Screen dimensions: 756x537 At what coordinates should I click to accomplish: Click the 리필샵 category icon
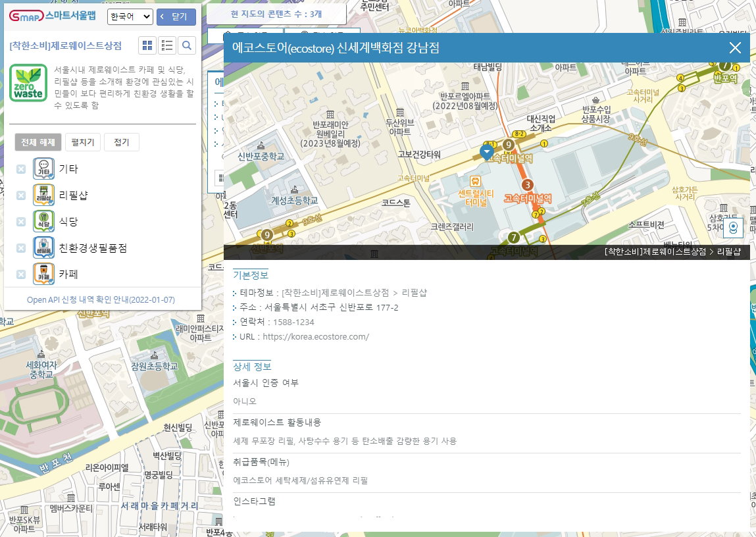point(43,195)
